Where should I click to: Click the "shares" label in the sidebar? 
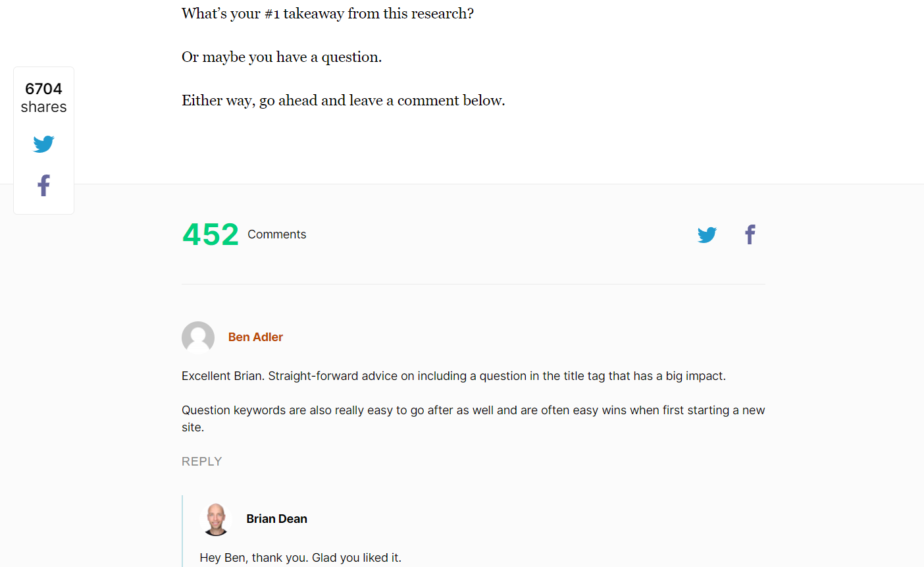click(x=43, y=107)
